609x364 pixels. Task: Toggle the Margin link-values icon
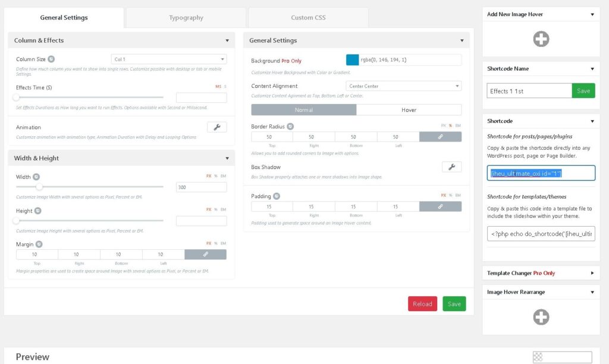click(x=205, y=255)
